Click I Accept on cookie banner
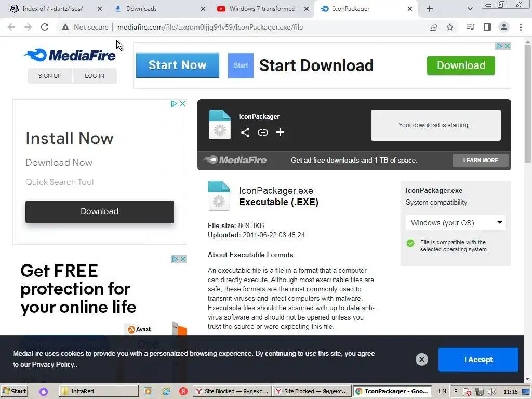The width and height of the screenshot is (532, 399). pos(478,360)
